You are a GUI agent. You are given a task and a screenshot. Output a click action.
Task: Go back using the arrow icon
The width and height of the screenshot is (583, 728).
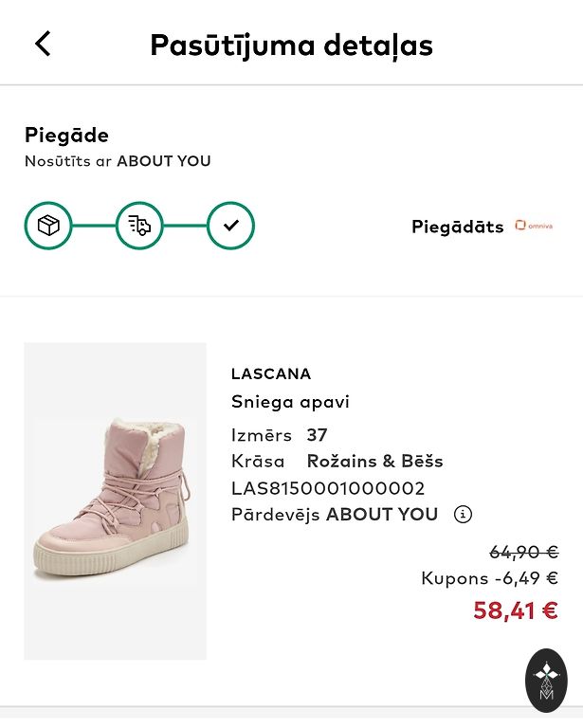(43, 44)
